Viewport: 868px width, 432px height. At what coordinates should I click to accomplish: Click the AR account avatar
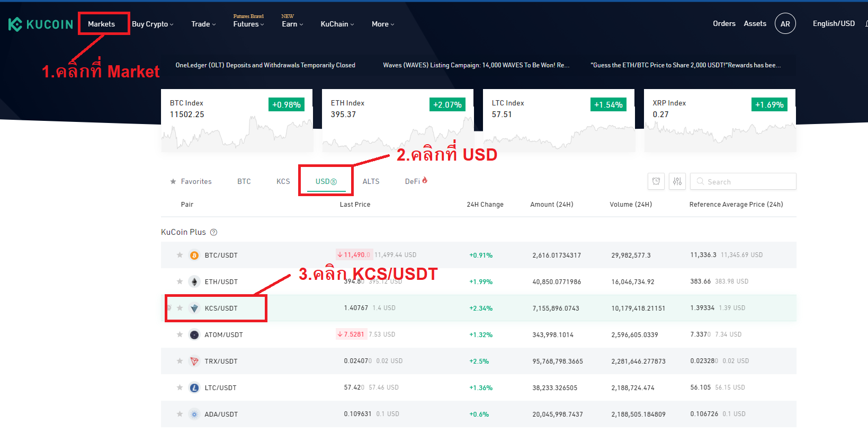785,24
